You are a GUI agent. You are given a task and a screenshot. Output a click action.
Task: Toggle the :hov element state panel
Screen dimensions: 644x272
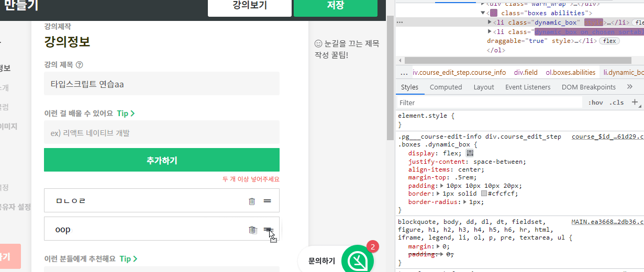point(595,103)
